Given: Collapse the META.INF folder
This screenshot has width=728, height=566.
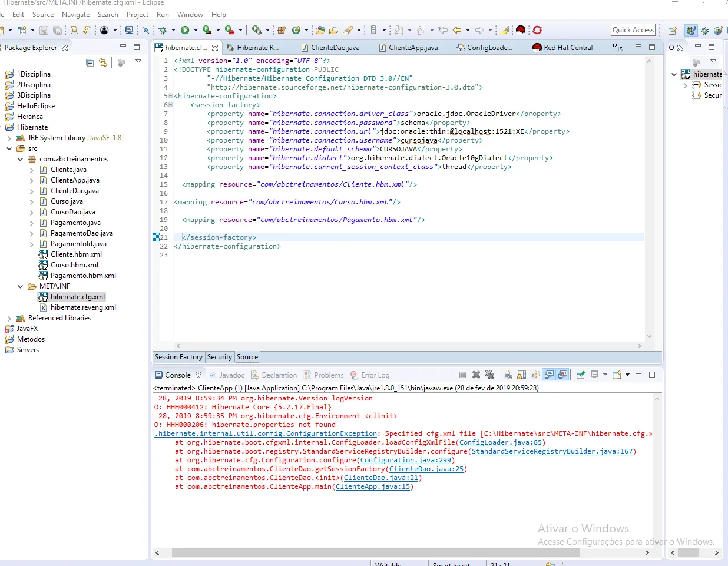Looking at the screenshot, I should [21, 286].
